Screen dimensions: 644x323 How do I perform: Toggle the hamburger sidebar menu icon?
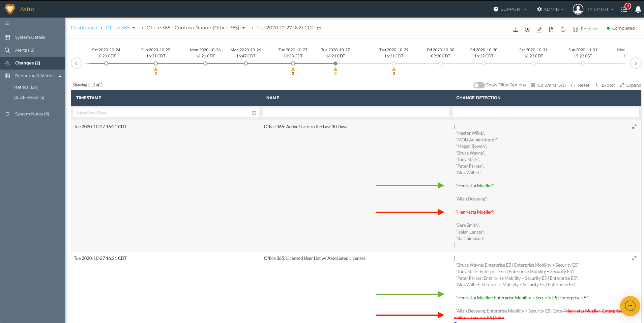(7, 23)
